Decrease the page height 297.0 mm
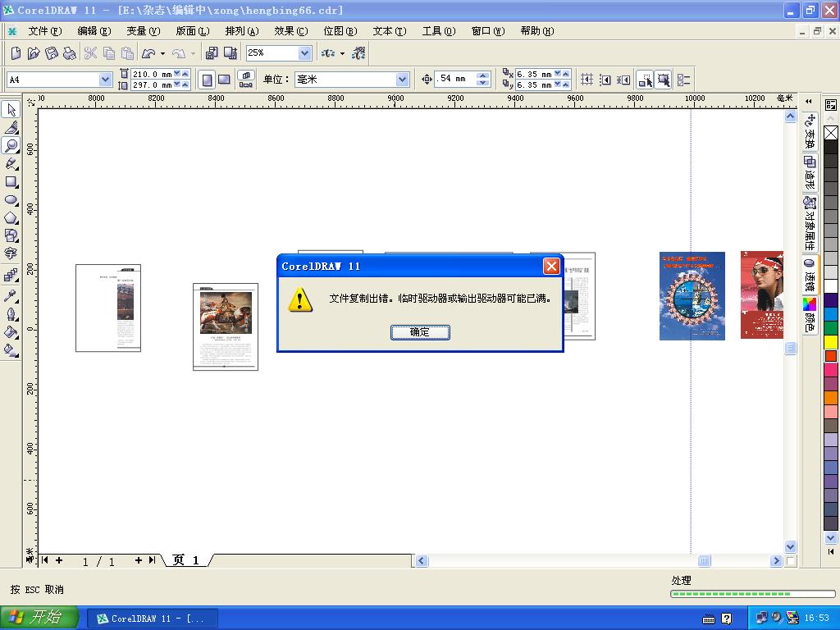 click(x=177, y=84)
